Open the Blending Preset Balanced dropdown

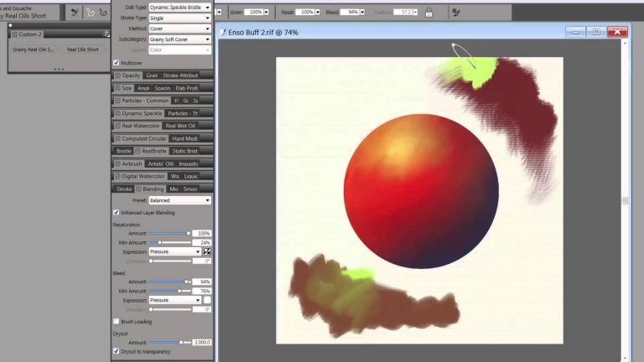point(179,201)
